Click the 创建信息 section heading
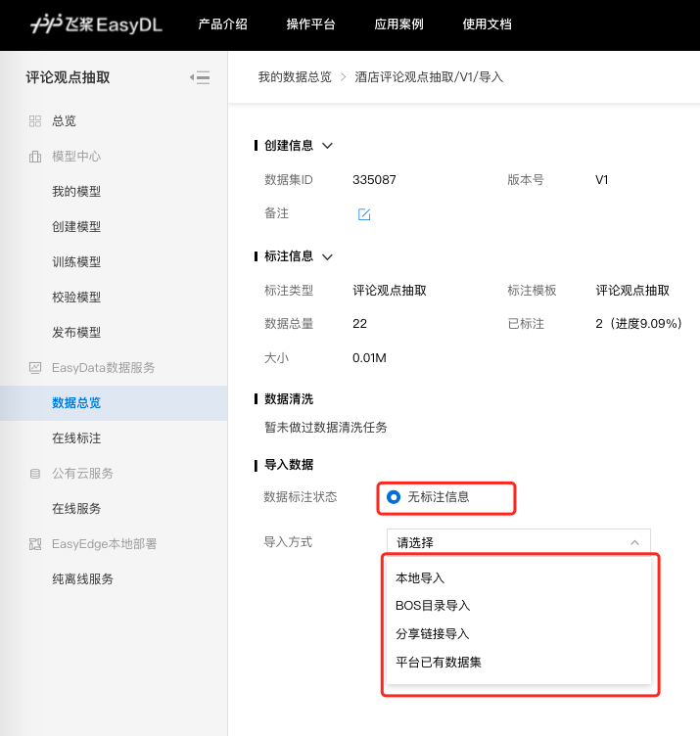Screen dimensions: 700x736 289,146
